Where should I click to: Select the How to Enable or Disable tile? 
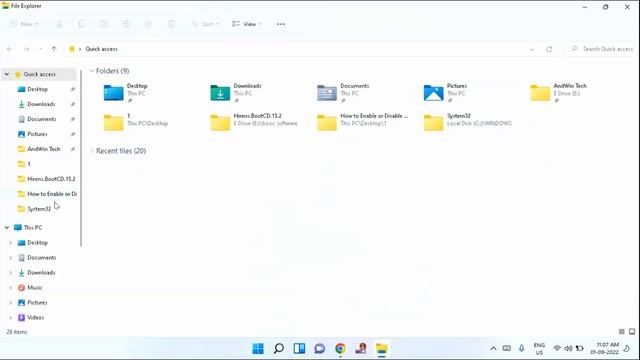tap(362, 122)
